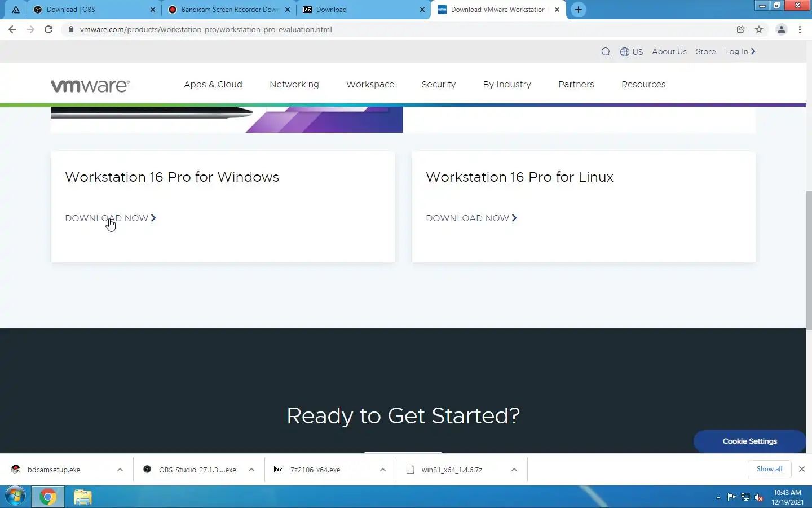Click the VMware logo
812x508 pixels.
tap(90, 85)
